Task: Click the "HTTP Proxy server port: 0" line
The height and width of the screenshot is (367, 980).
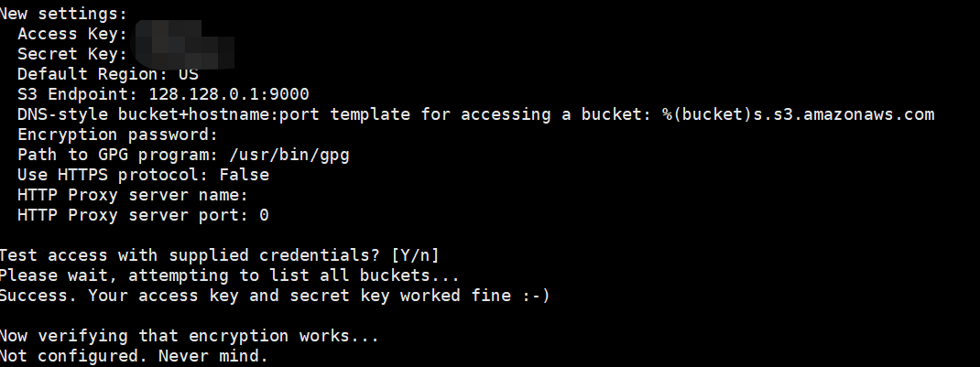Action: pos(143,216)
